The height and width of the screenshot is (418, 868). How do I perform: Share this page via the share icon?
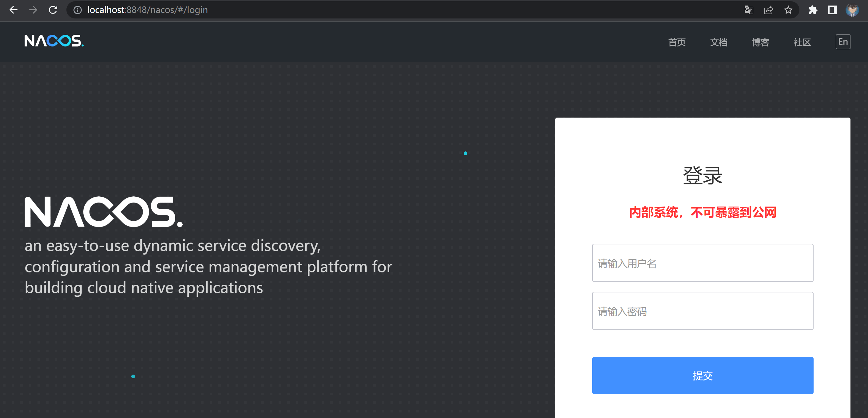pyautogui.click(x=769, y=10)
